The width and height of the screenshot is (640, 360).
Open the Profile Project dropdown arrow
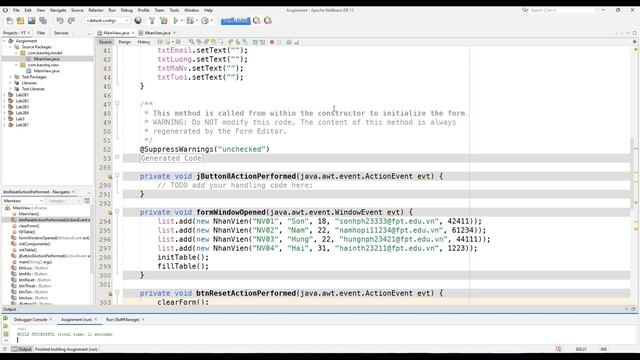[x=211, y=20]
